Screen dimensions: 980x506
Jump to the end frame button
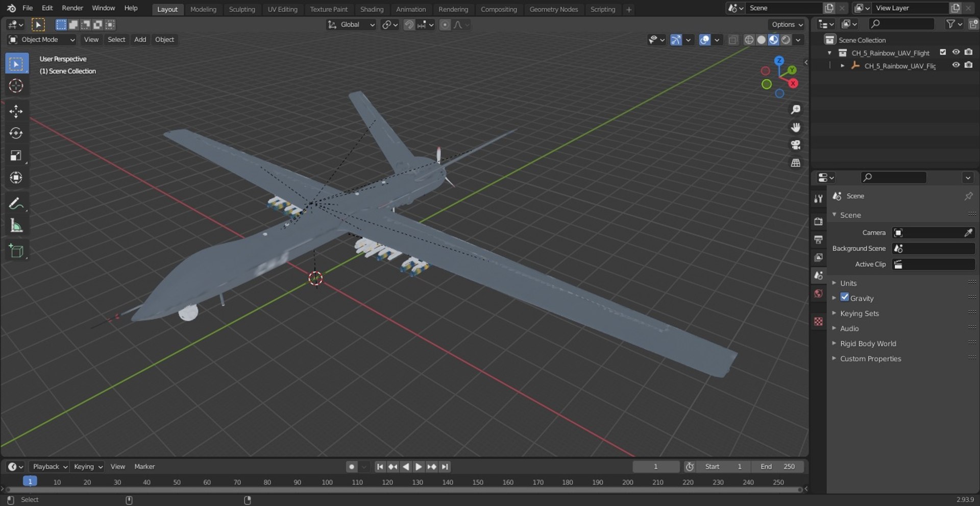coord(445,466)
